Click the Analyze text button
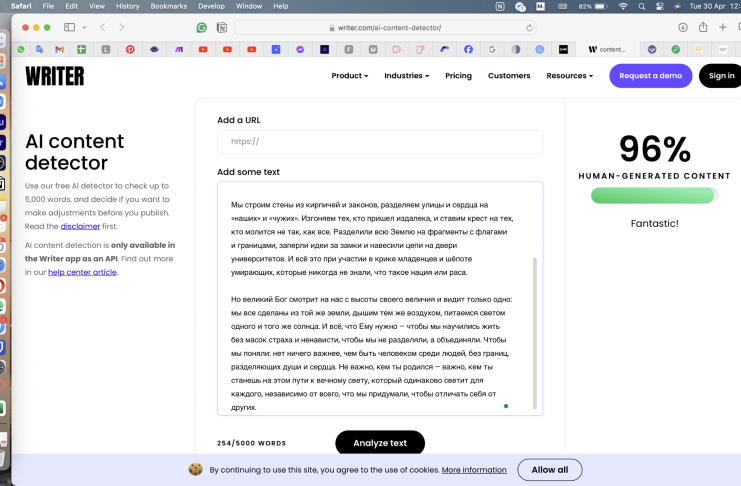Screen dimensions: 741x486 [380, 443]
